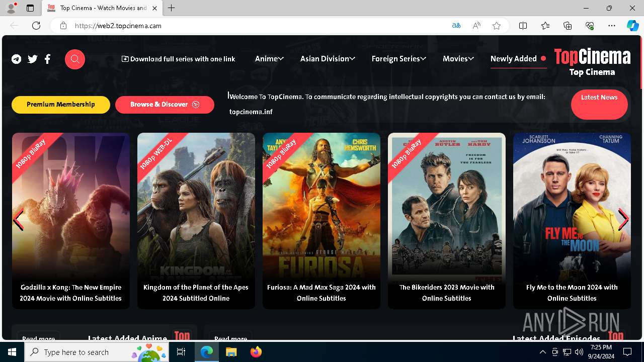Open Browser essentials icon

point(590,26)
